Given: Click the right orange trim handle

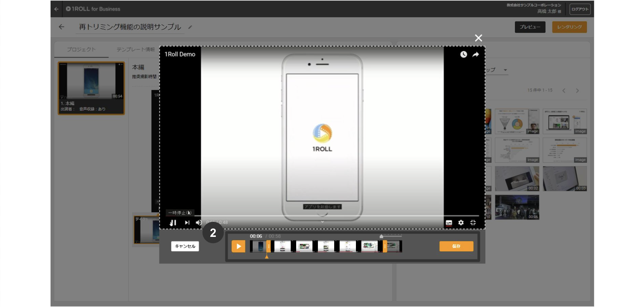Looking at the screenshot, I should pos(385,246).
